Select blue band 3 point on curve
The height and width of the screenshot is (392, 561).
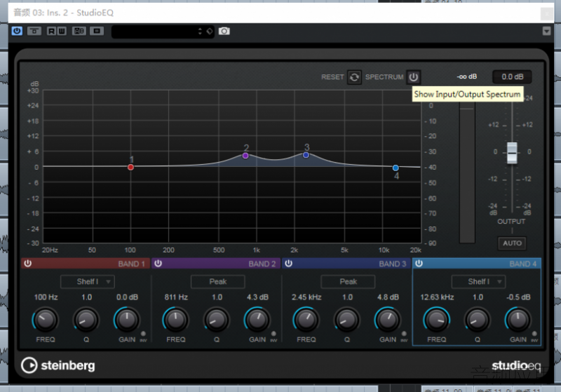click(x=306, y=155)
